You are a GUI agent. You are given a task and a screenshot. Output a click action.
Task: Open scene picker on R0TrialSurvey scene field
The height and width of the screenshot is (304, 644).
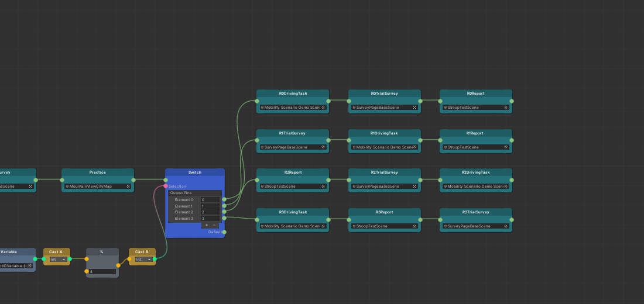[415, 108]
